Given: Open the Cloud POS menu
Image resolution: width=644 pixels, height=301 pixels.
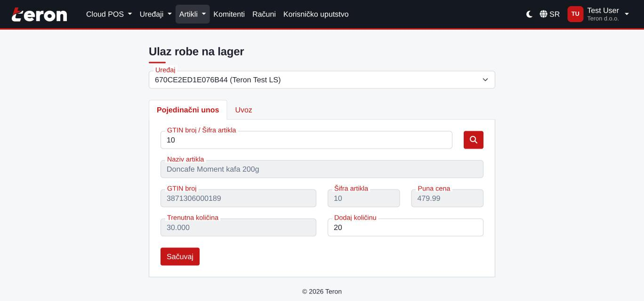Looking at the screenshot, I should [109, 14].
